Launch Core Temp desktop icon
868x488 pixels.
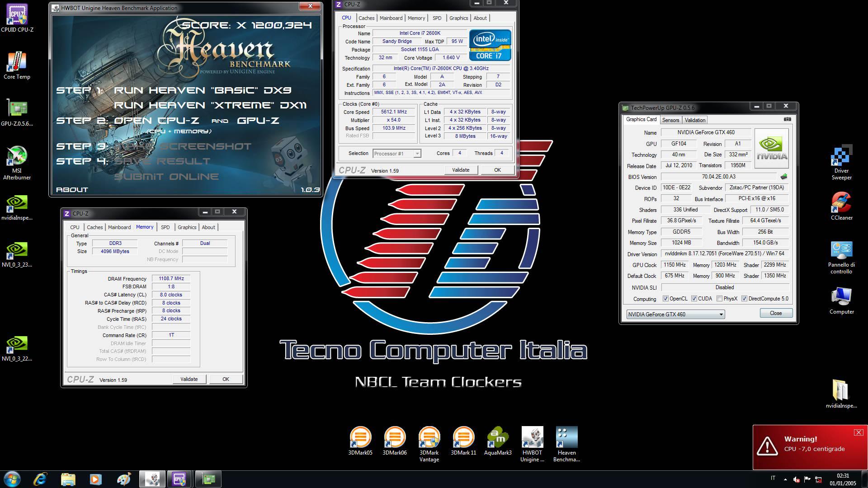coord(17,66)
